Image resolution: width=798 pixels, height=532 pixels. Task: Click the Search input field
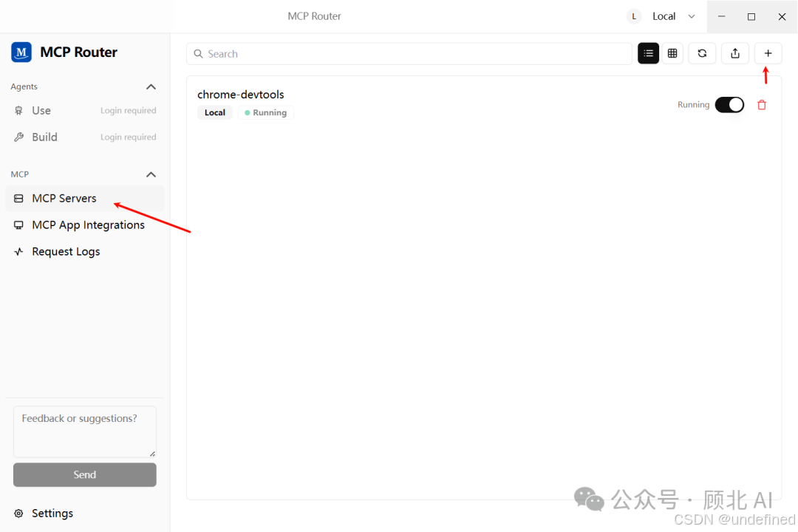coord(409,53)
